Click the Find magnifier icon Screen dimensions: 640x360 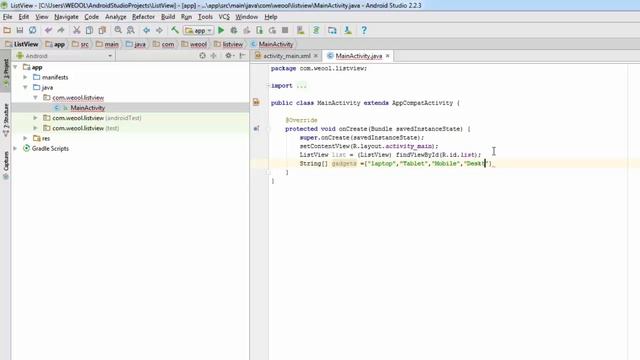click(x=118, y=30)
